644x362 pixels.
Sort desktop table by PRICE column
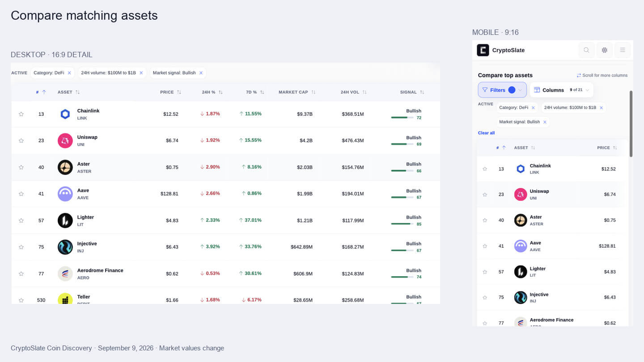[170, 92]
